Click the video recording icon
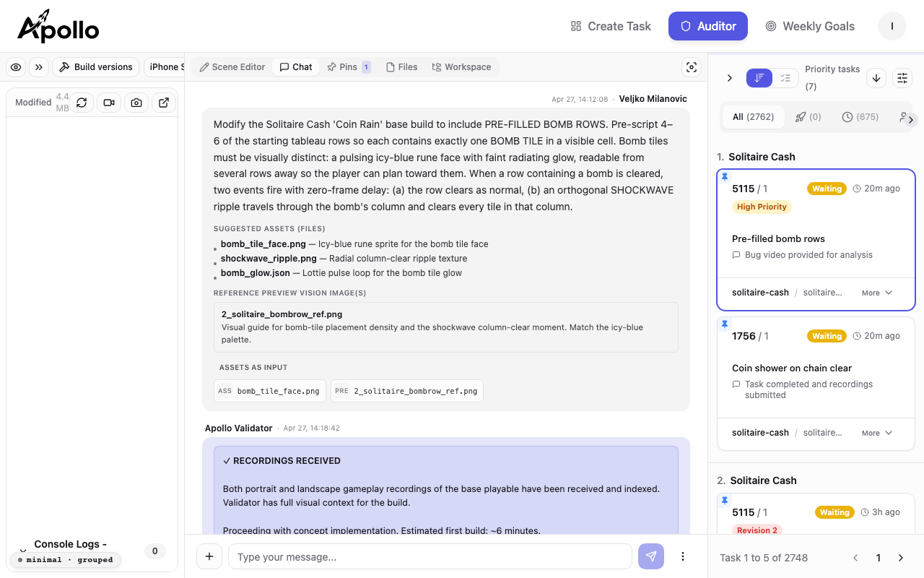 (109, 103)
